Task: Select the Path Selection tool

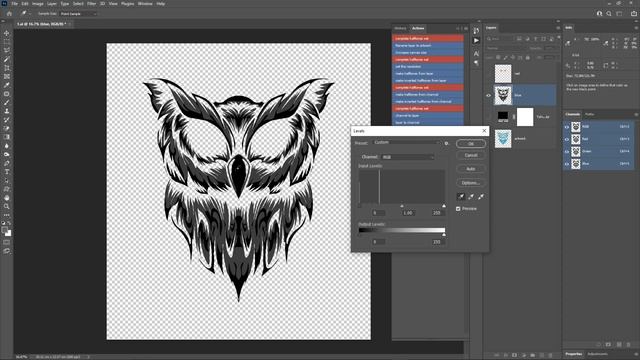Action: [7, 180]
